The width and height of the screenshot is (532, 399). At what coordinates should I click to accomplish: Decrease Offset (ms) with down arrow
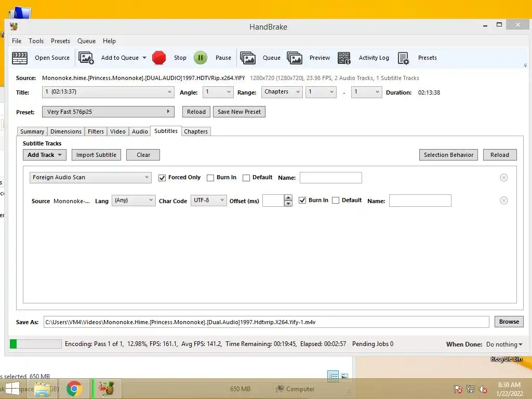(288, 203)
